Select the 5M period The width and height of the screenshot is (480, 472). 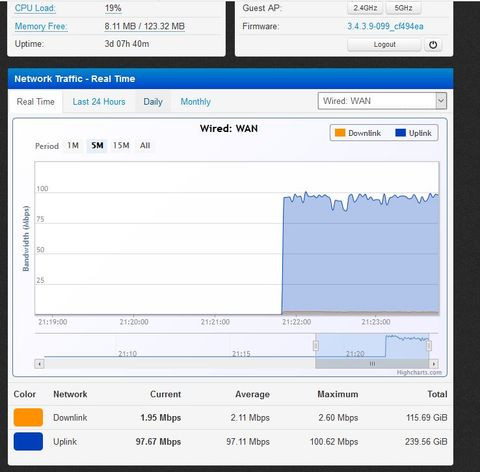(x=97, y=146)
